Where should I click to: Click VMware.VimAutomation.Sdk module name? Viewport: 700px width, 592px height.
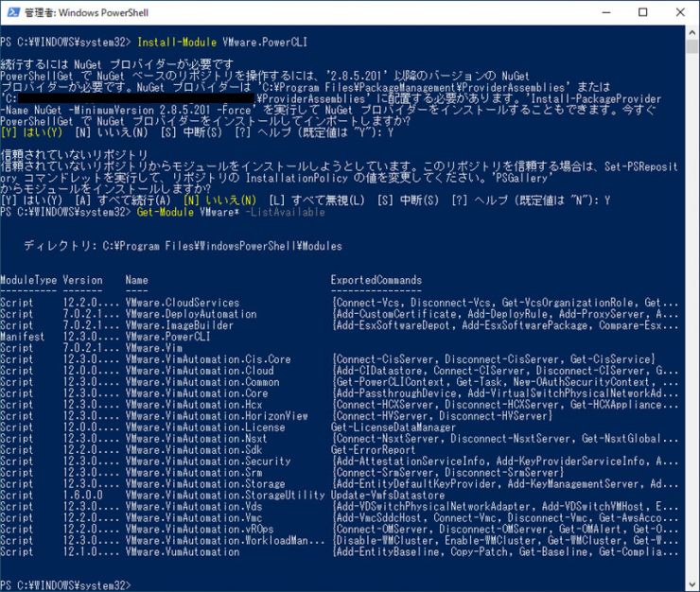(194, 450)
